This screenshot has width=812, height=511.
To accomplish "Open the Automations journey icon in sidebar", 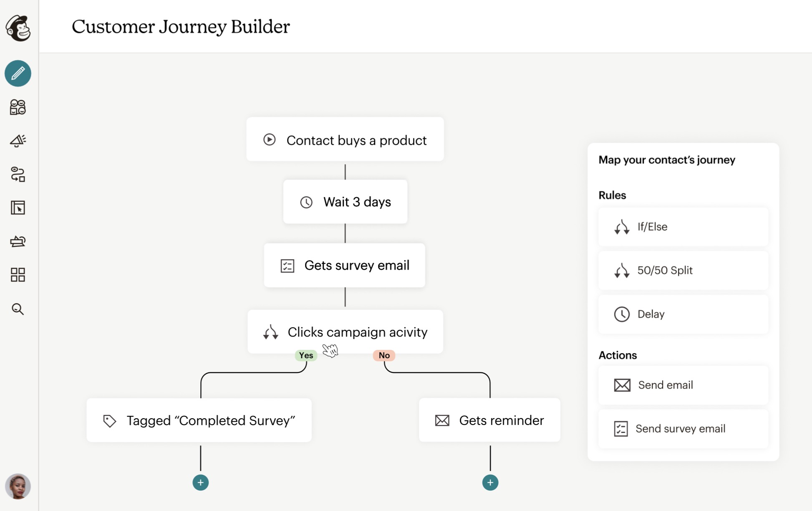I will coord(18,175).
